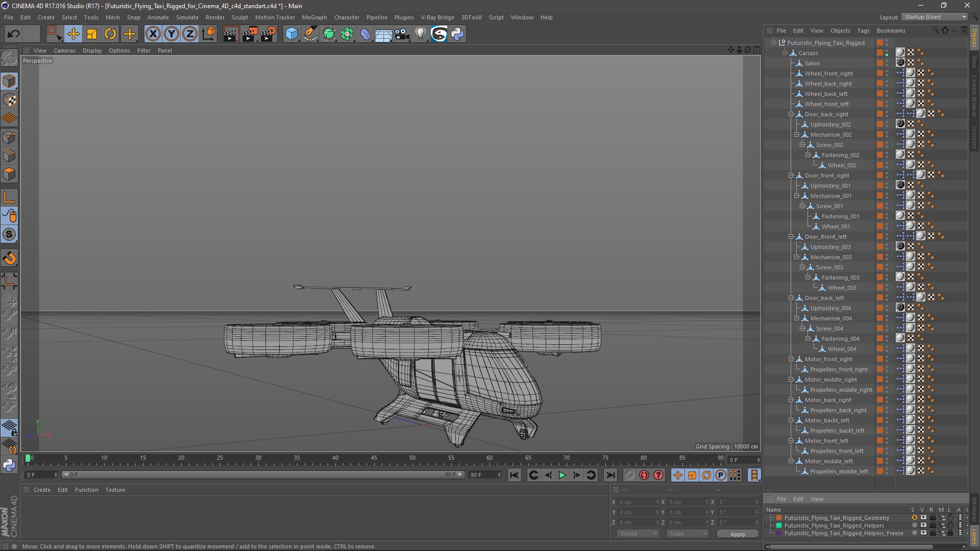The image size is (980, 551).
Task: Open the viewport Cameras menu
Action: [64, 51]
